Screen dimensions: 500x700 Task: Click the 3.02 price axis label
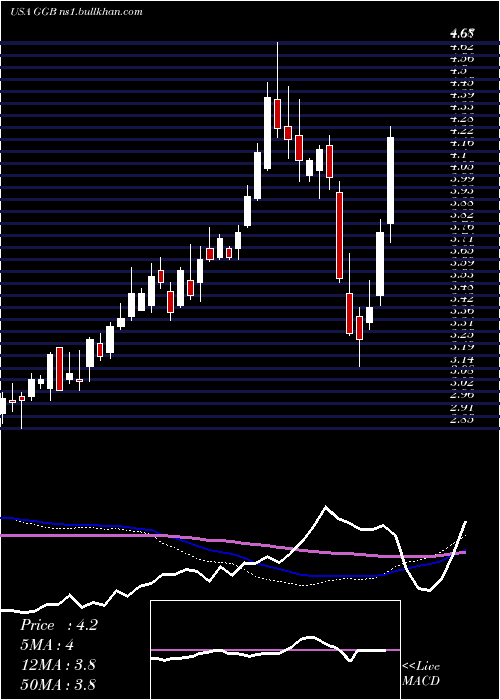tap(462, 383)
